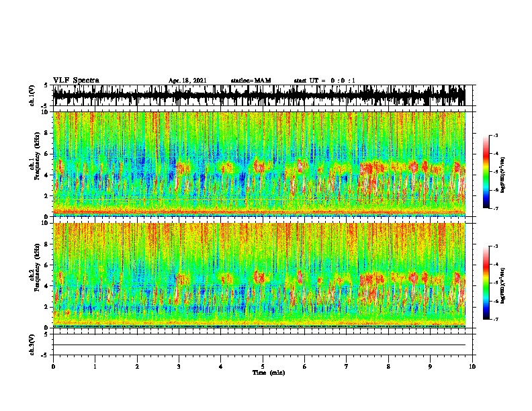This screenshot has height=411, width=532.
Task: Click the 'Time (min)' axis label
Action: 269,373
